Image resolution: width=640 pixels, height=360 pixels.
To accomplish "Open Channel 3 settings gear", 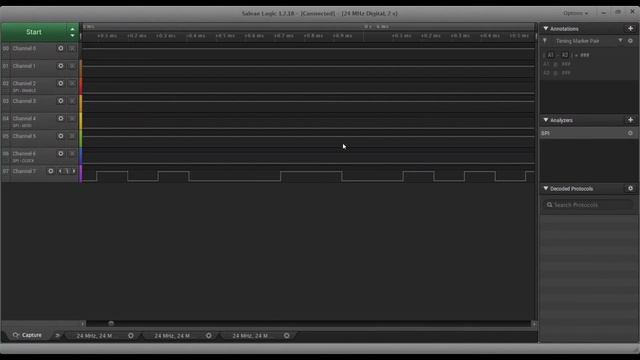I will (x=60, y=101).
